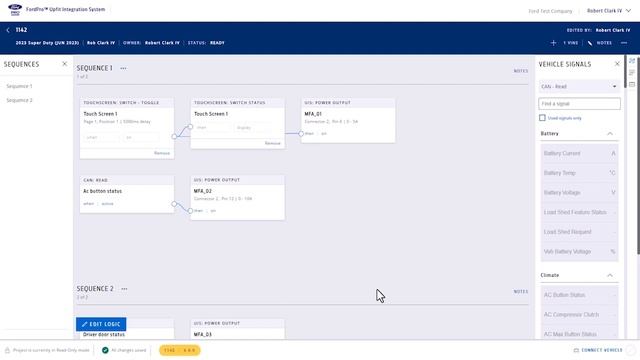Click the Ac botton status CAN Read card
Viewport: 640px width, 360px height.
pos(127,195)
